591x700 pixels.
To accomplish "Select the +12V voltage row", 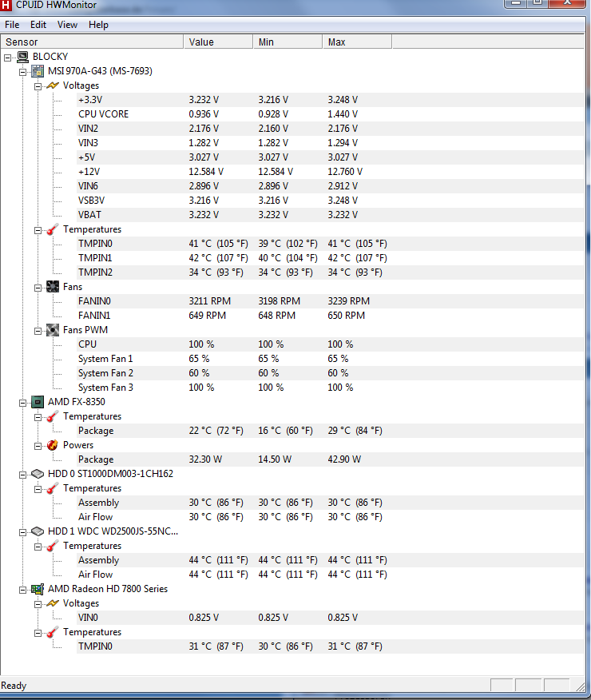I will click(330, 172).
